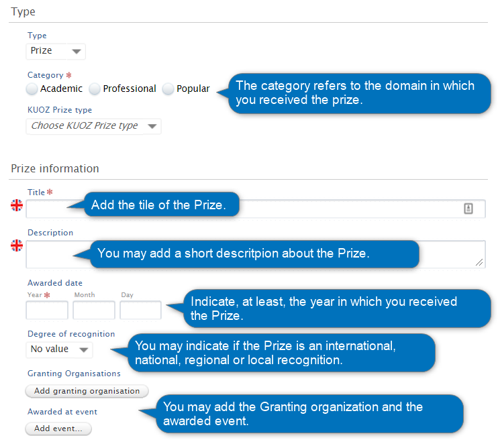Click the Add event... button
Image resolution: width=500 pixels, height=448 pixels.
(58, 429)
